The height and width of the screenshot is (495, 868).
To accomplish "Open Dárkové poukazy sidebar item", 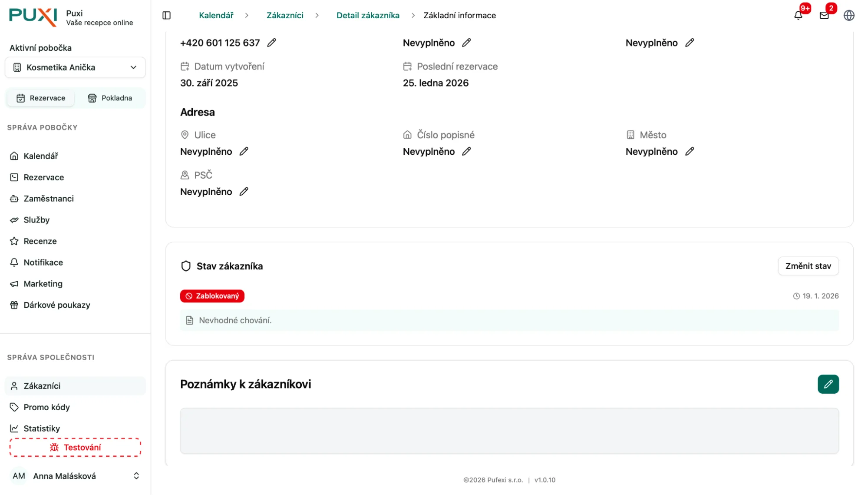I will click(x=56, y=305).
